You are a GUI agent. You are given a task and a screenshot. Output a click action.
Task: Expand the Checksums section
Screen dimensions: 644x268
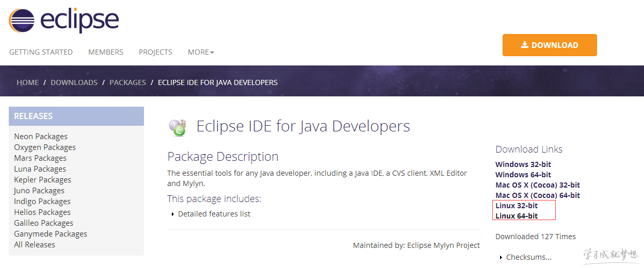pos(526,257)
